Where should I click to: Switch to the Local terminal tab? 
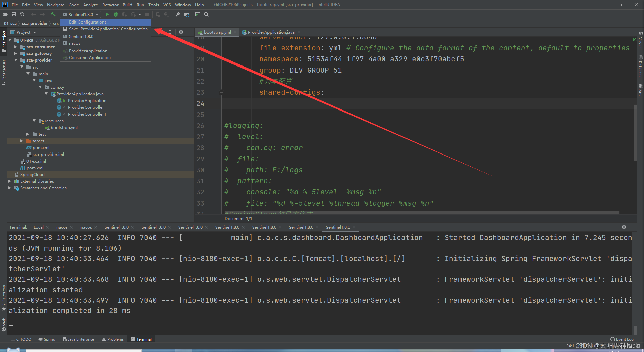(x=39, y=227)
